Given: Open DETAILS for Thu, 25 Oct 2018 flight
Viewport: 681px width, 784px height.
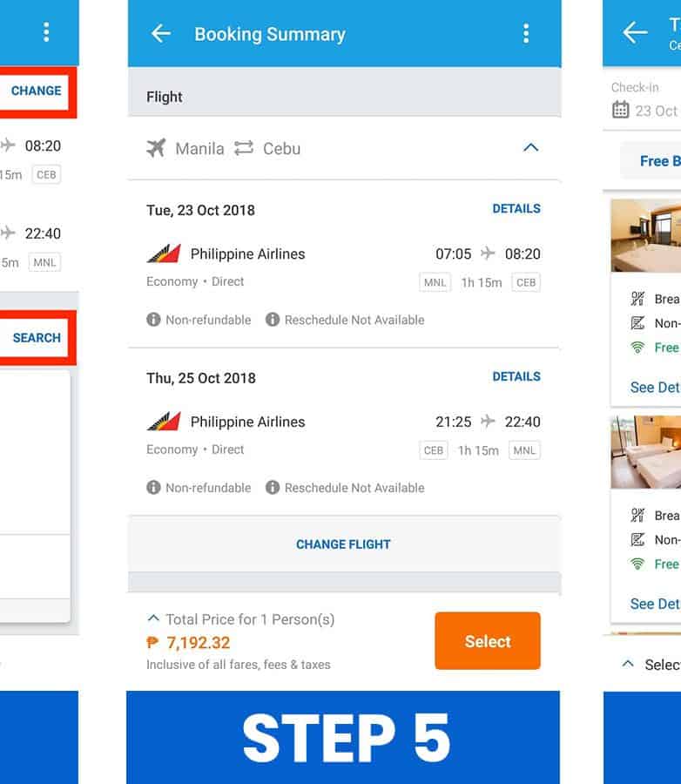Looking at the screenshot, I should click(x=516, y=377).
